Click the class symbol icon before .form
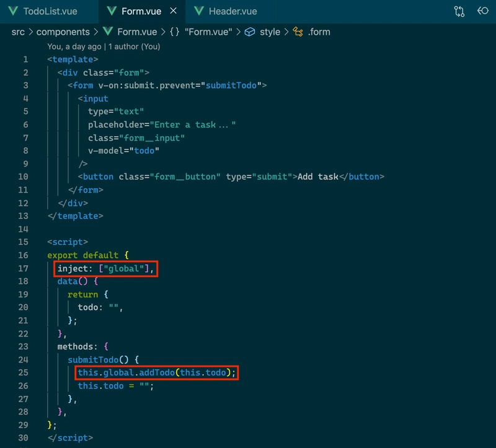496x448 pixels. click(298, 32)
